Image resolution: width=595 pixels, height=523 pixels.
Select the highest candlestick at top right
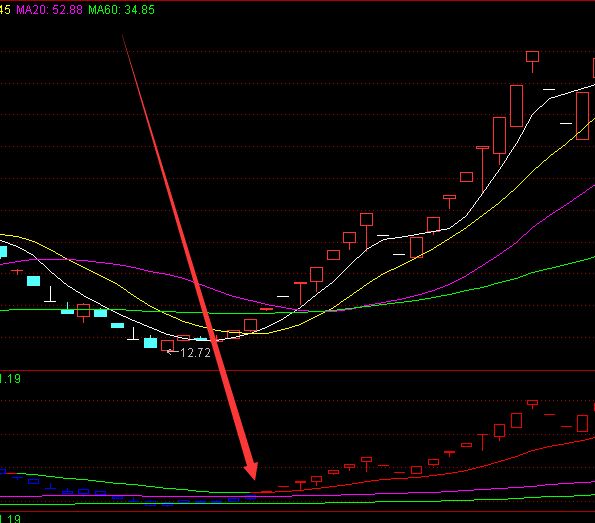pos(532,61)
